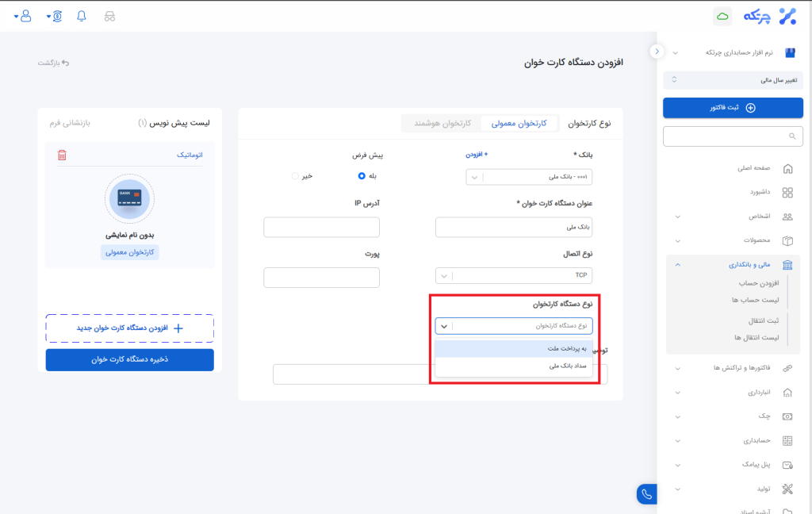Click "افزودن دستگاه کارت خوان جدید" button
812x514 pixels.
[x=129, y=328]
